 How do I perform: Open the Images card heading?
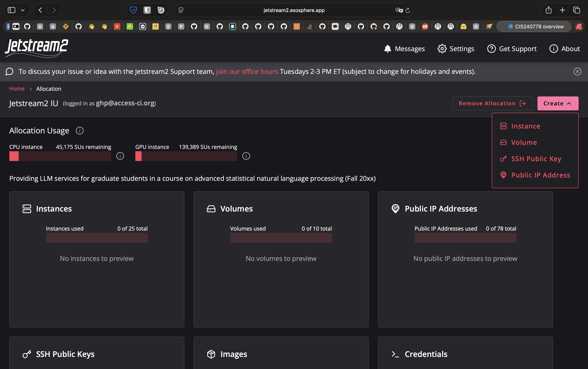[x=234, y=354]
